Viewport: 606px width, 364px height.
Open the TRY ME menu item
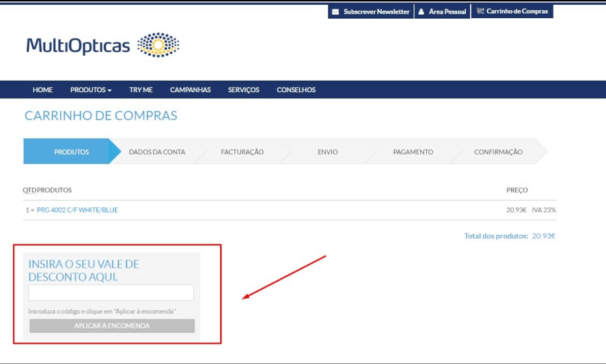(141, 89)
